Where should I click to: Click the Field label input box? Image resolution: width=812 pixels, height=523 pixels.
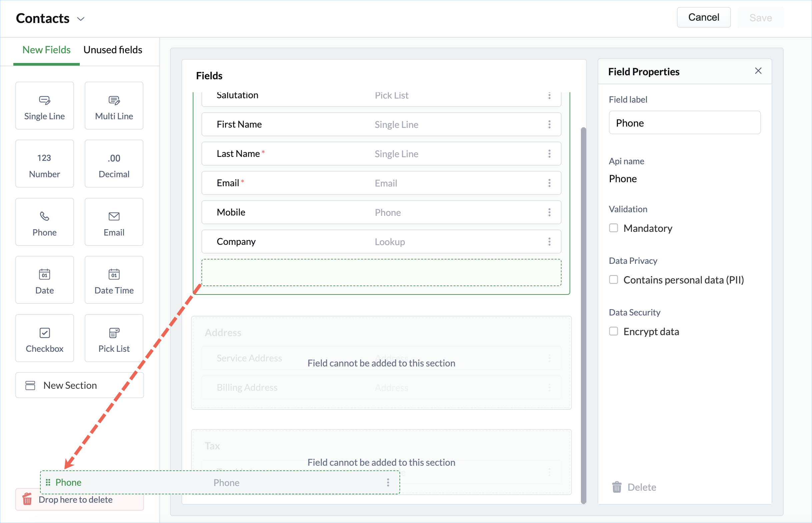tap(684, 123)
